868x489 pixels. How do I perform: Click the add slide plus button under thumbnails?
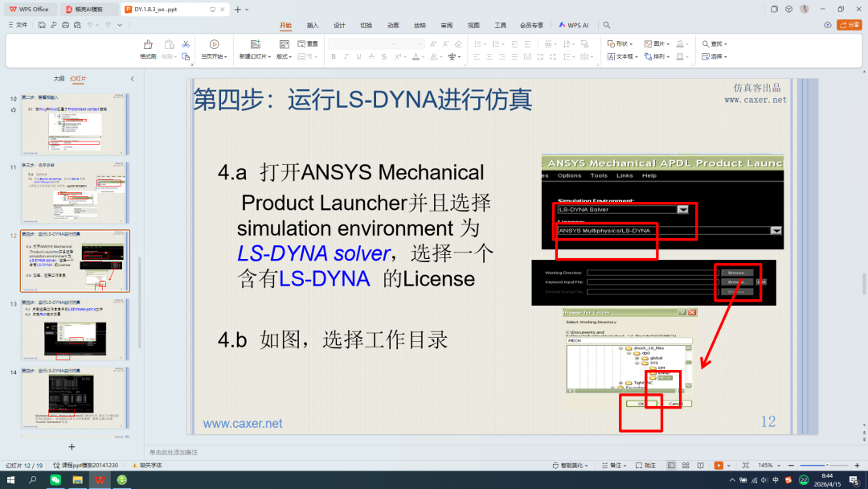pos(72,447)
